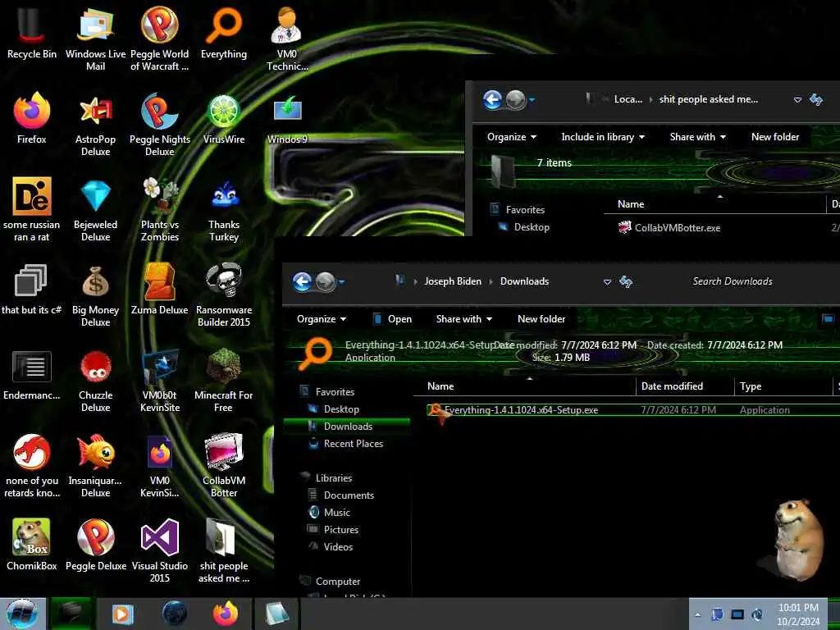Open the taskbar clock showing 10:01 PM

coord(798,614)
